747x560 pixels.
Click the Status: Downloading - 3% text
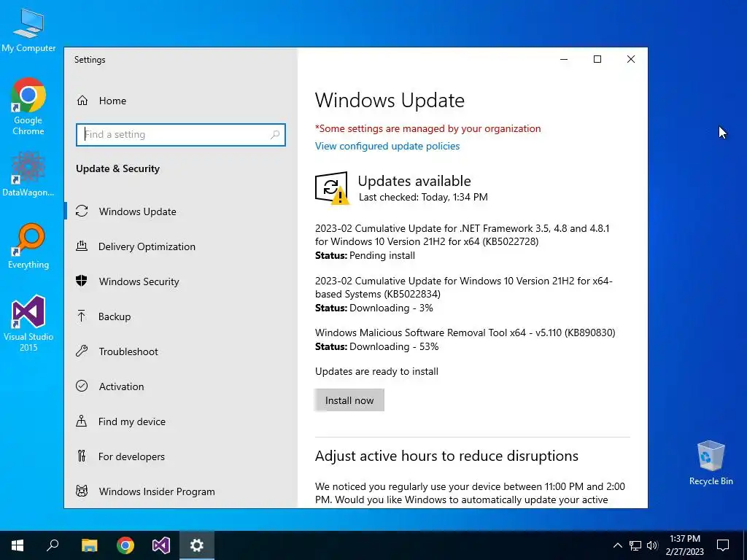point(374,308)
